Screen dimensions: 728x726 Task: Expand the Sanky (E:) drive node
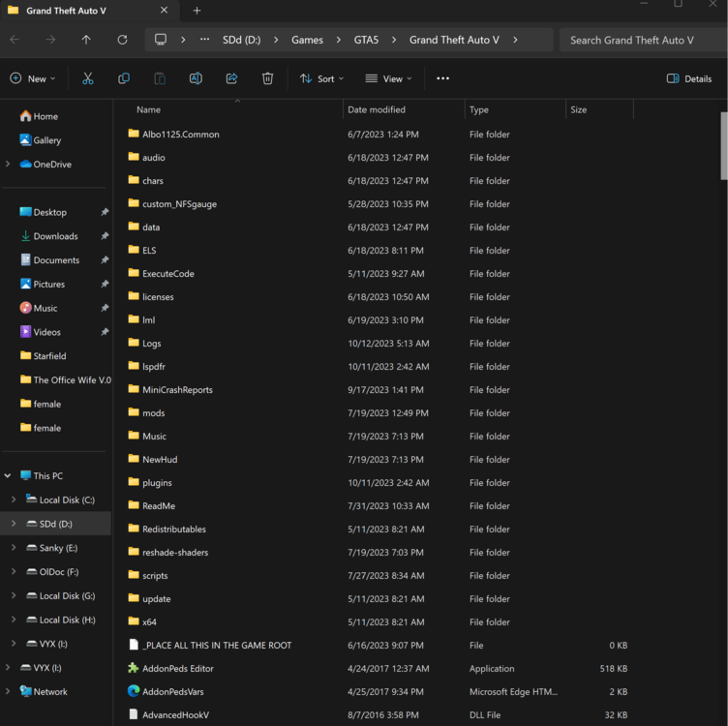click(x=14, y=548)
